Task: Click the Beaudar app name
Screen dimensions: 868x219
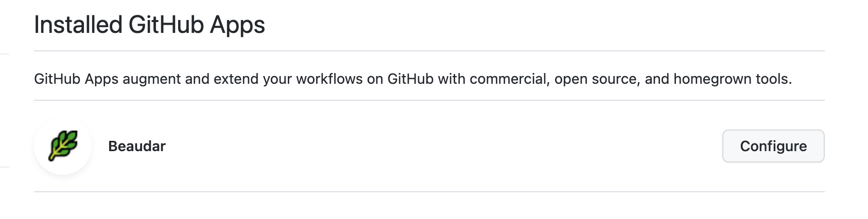Action: point(137,147)
